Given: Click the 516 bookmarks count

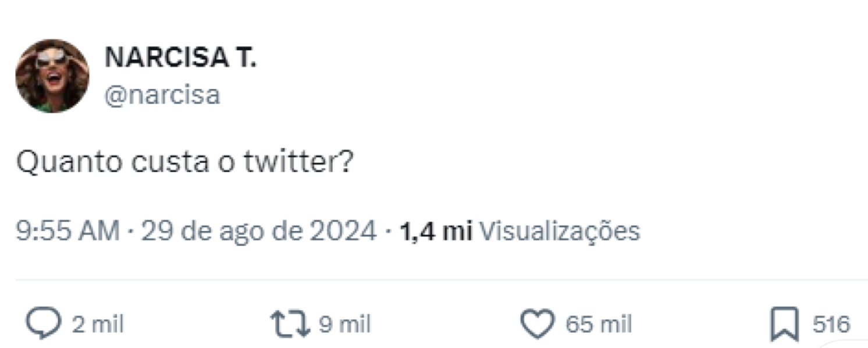Looking at the screenshot, I should click(x=831, y=325).
